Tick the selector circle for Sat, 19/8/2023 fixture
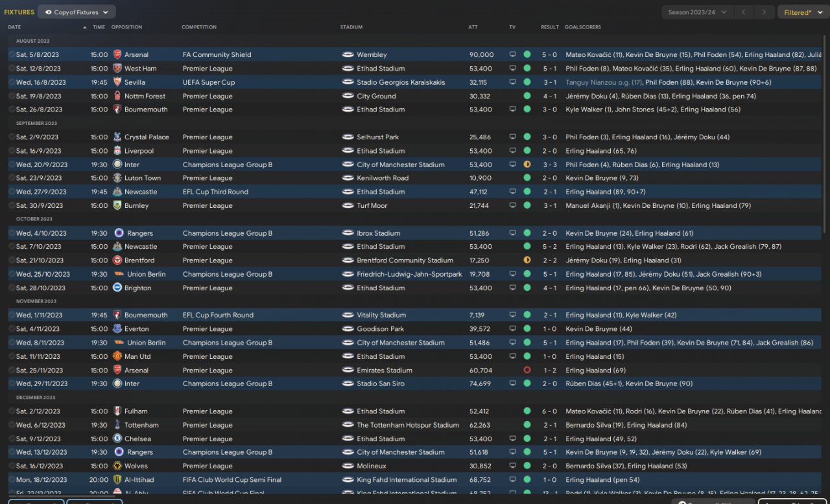 (12, 96)
